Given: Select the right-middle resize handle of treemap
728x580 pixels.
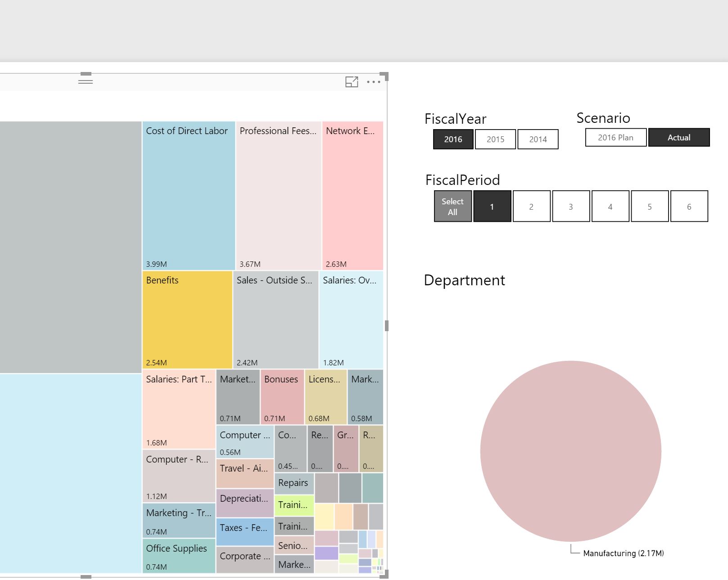Looking at the screenshot, I should (x=387, y=326).
